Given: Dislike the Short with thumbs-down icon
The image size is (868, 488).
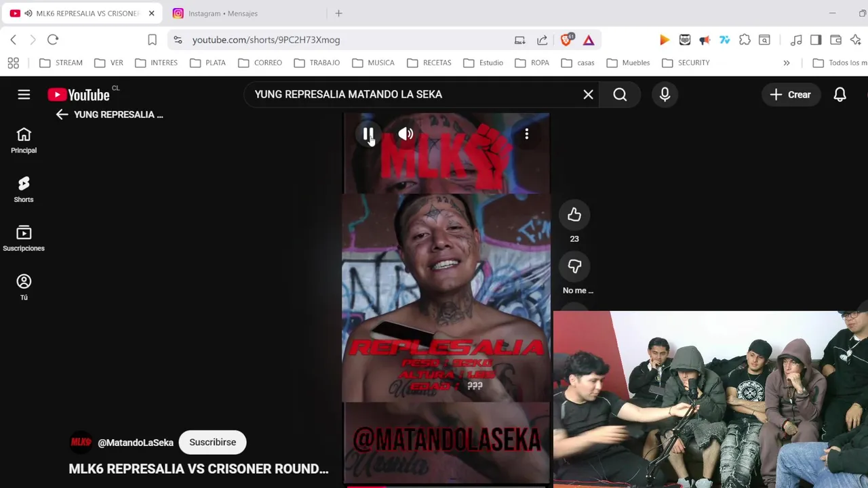Looking at the screenshot, I should [574, 266].
